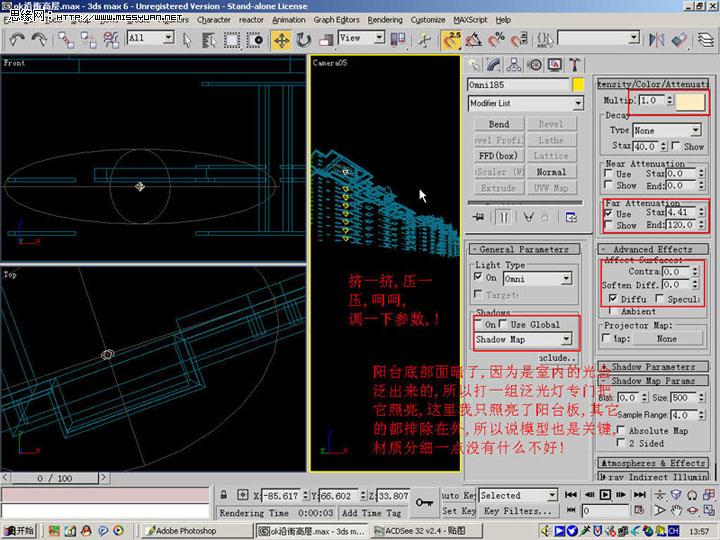Image resolution: width=720 pixels, height=540 pixels.
Task: Toggle the Angle Snap icon
Action: (x=473, y=40)
